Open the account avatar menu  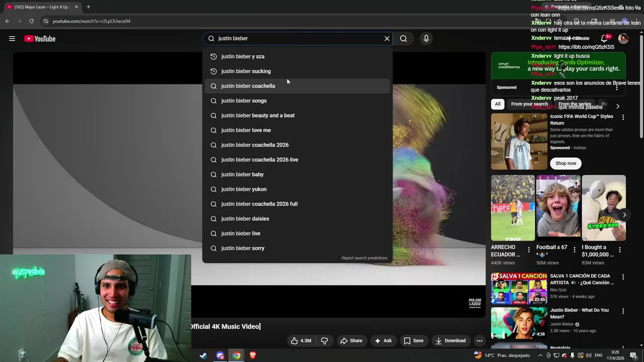(623, 39)
